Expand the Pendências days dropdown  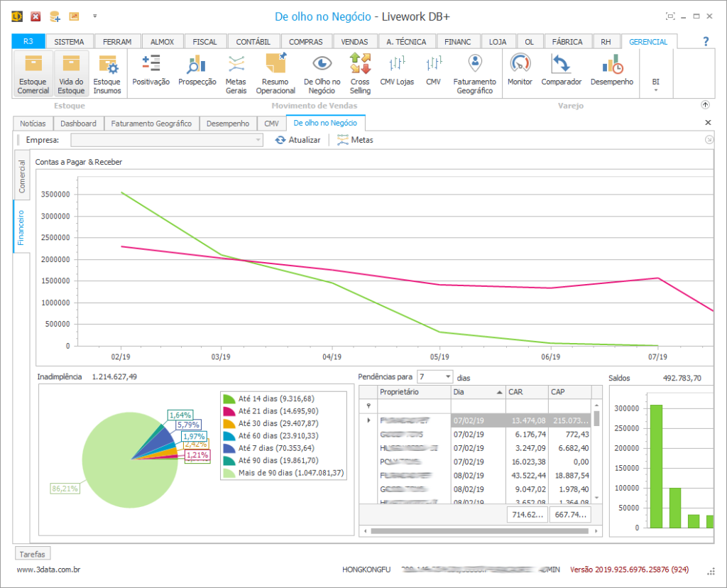coord(448,377)
